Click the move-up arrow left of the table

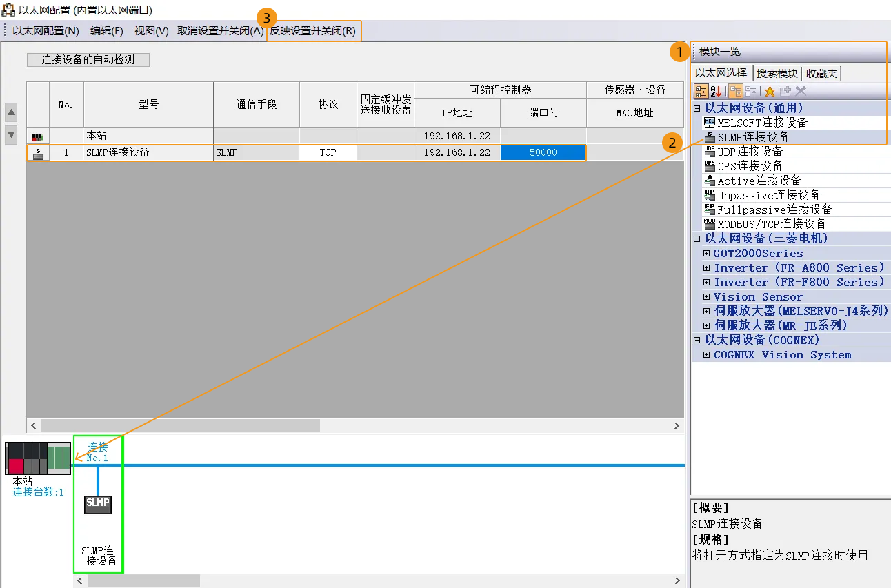pyautogui.click(x=11, y=112)
